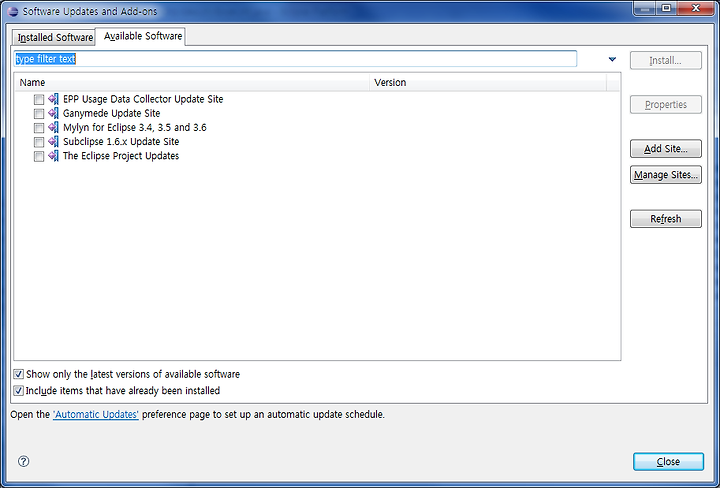Image resolution: width=720 pixels, height=488 pixels.
Task: Click the Properties button
Action: tap(665, 105)
